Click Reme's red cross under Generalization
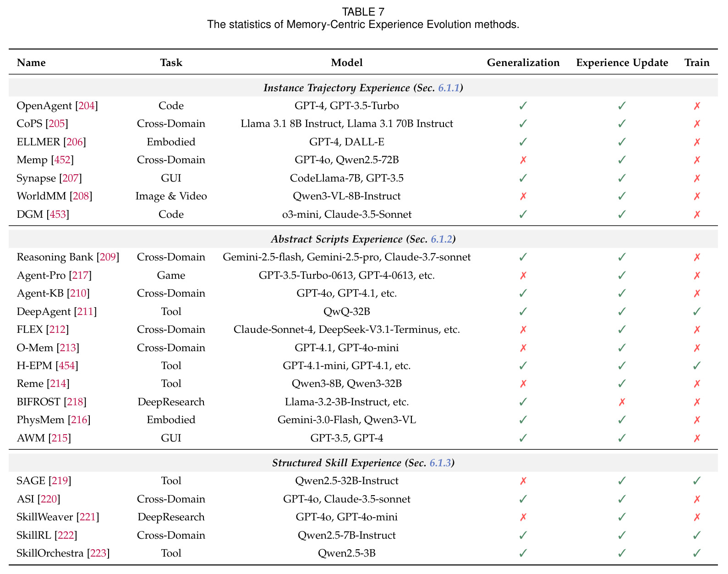Viewport: 728px width, 574px height. pyautogui.click(x=523, y=384)
